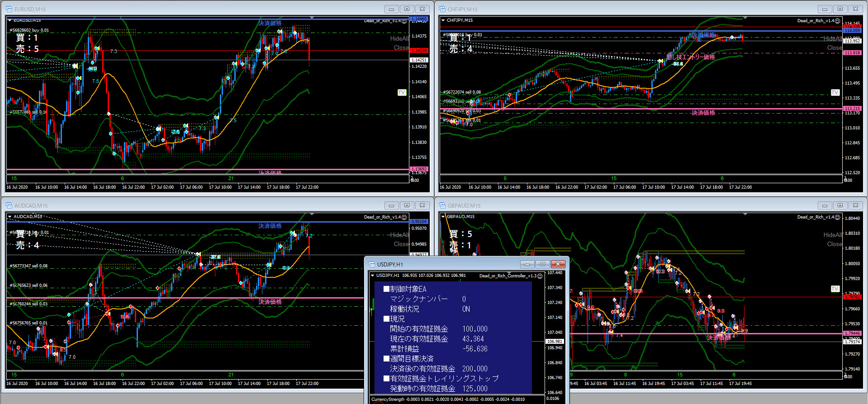Close the CHFJPY,M15 chart window
The height and width of the screenshot is (404, 868).
(x=856, y=9)
